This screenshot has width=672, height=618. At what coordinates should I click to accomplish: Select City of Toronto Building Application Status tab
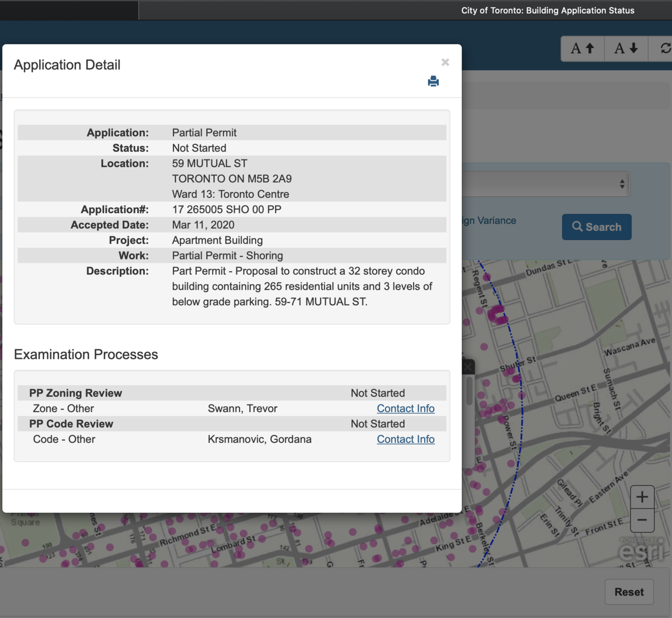click(548, 10)
